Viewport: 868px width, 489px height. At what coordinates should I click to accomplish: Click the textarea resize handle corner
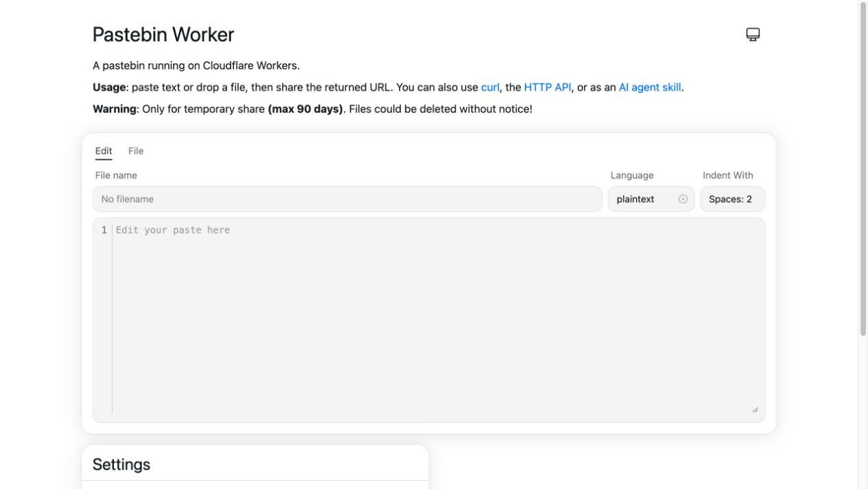click(x=755, y=410)
